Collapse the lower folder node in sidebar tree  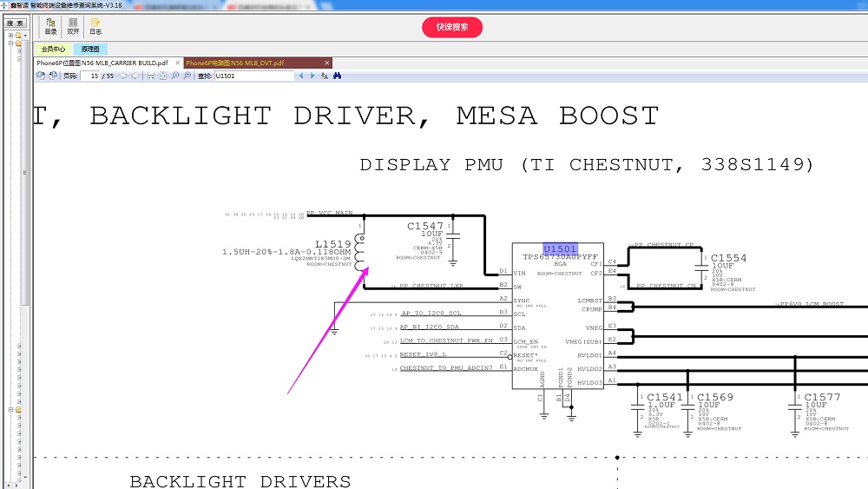coord(10,410)
